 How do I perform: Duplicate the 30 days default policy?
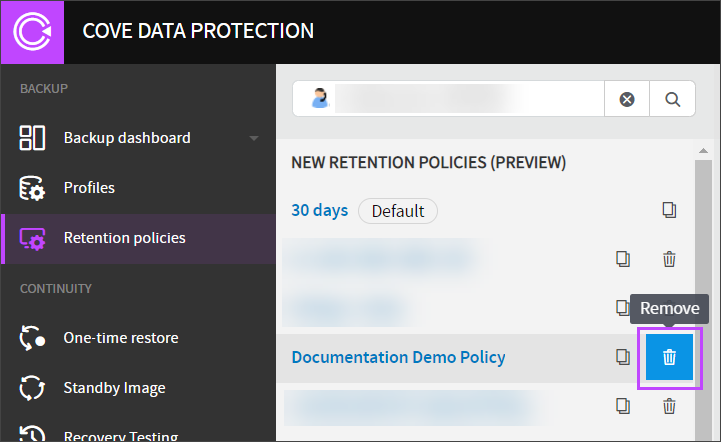(x=669, y=210)
